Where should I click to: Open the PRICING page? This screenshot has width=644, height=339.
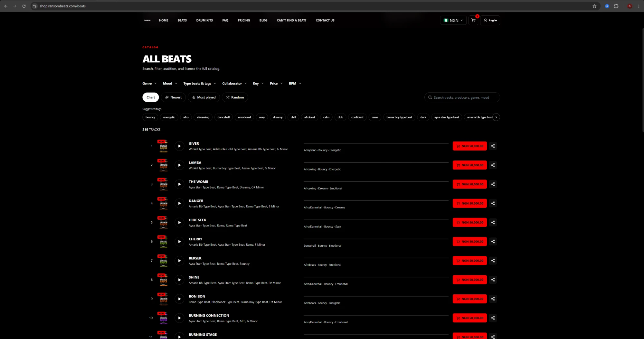[244, 20]
